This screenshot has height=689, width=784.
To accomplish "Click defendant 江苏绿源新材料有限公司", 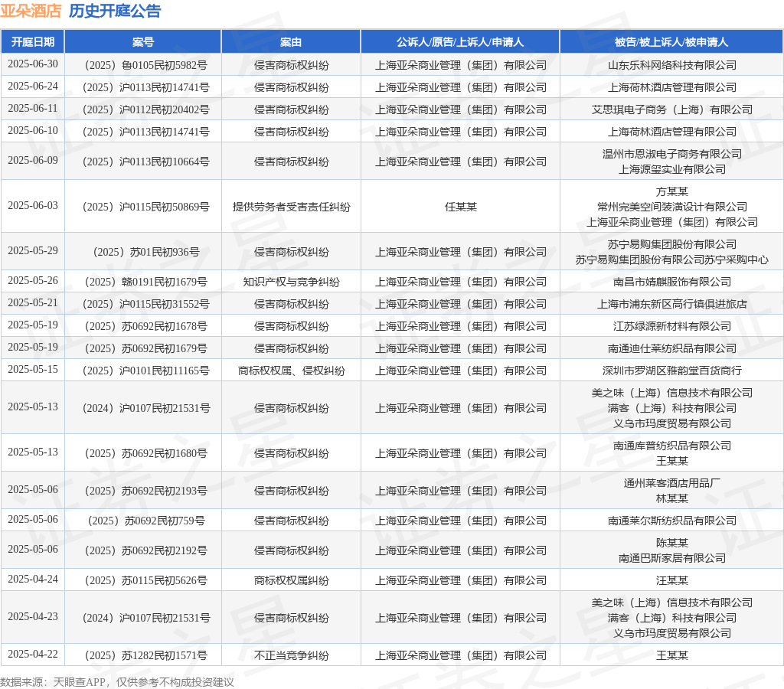I will pyautogui.click(x=672, y=326).
